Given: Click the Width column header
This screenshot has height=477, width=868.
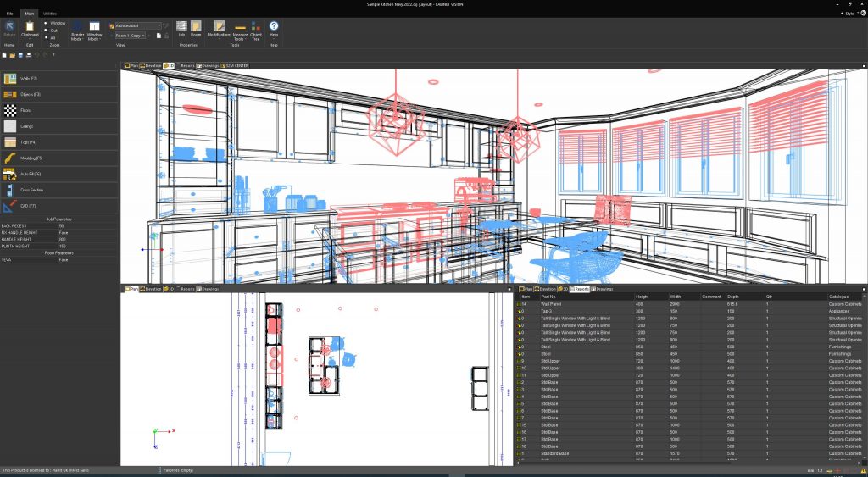Looking at the screenshot, I should click(x=676, y=297).
